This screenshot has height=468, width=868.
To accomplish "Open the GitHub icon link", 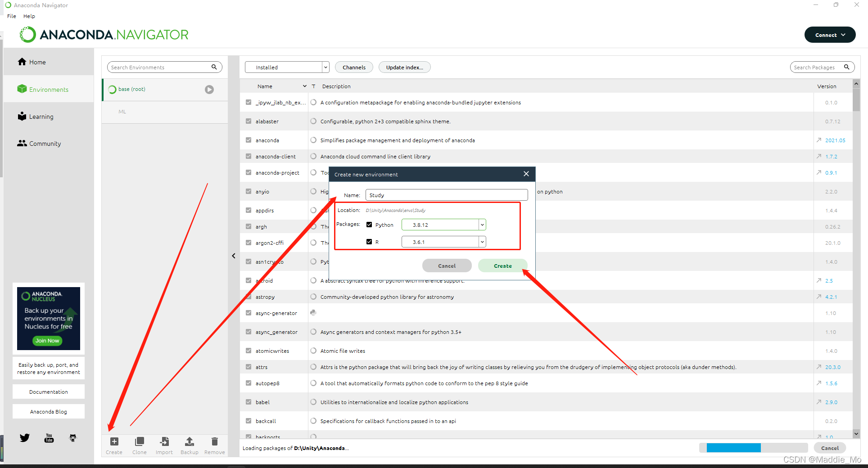I will 73,438.
